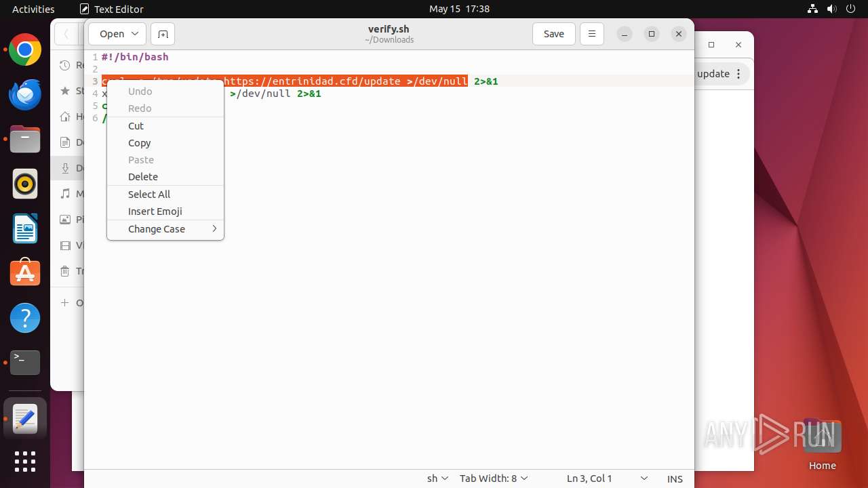The height and width of the screenshot is (488, 868).
Task: Toggle INS overwrite mode indicator
Action: pos(675,479)
